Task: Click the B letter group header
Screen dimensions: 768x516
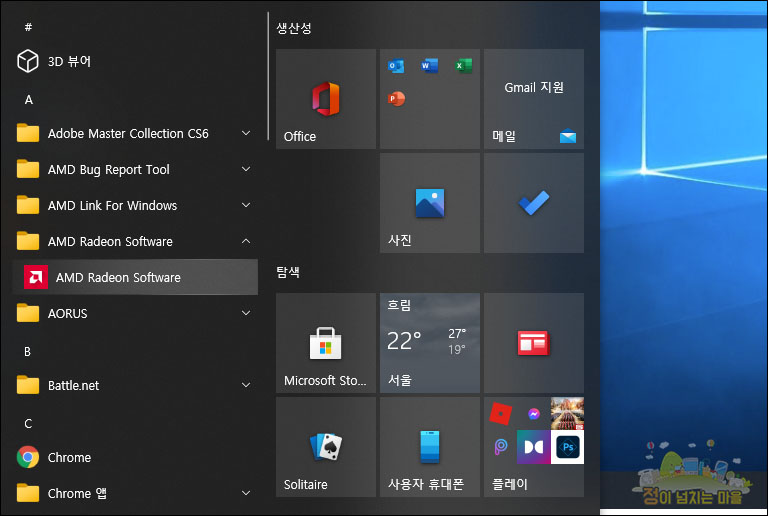Action: [x=27, y=352]
